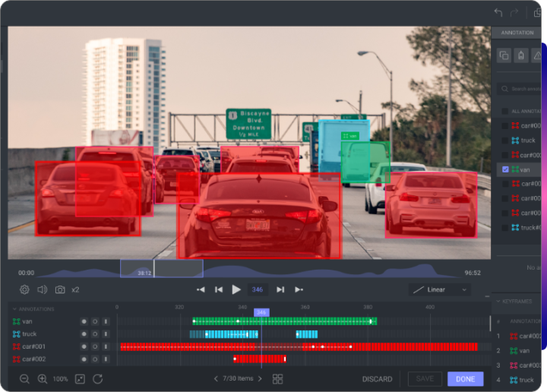Click the highlighted range on the waveform scrubber
The height and width of the screenshot is (392, 547).
click(162, 268)
